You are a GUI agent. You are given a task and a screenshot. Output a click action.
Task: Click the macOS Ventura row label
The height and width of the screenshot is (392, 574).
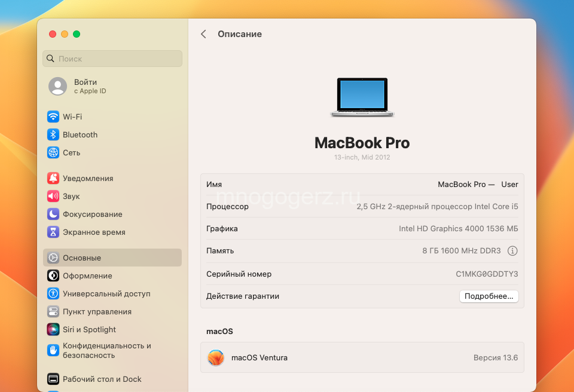pos(259,357)
